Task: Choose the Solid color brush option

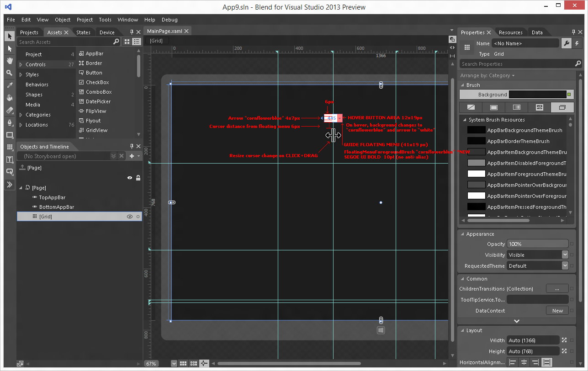Action: pos(493,107)
